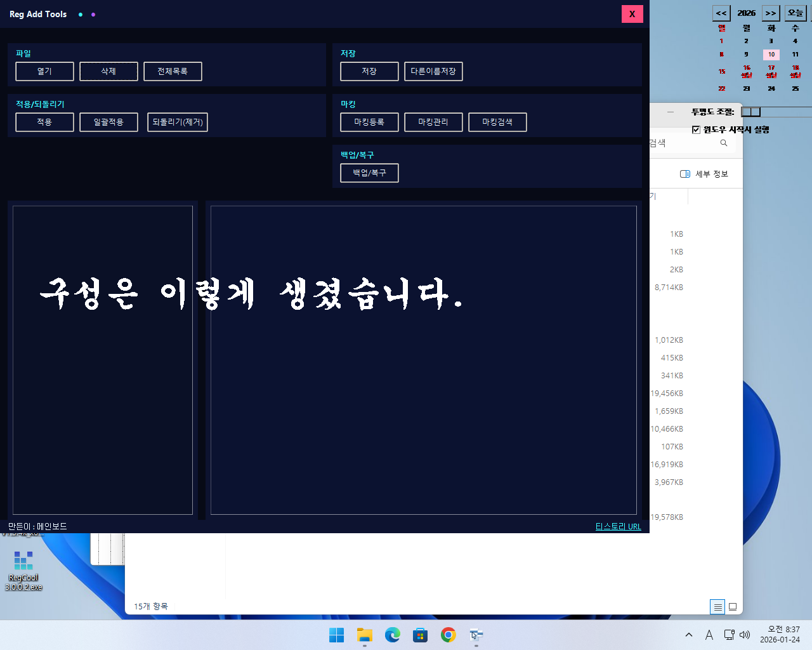The width and height of the screenshot is (812, 650).
Task: Click the IME language A indicator
Action: [x=709, y=635]
